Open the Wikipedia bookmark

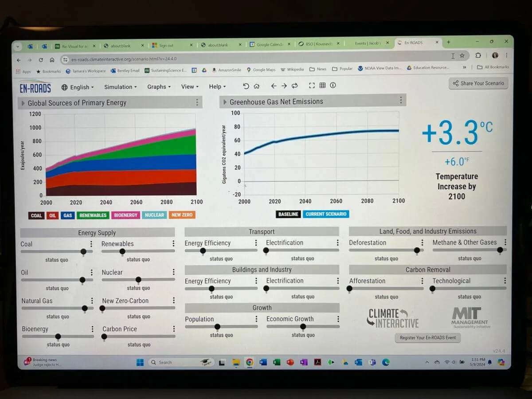292,69
